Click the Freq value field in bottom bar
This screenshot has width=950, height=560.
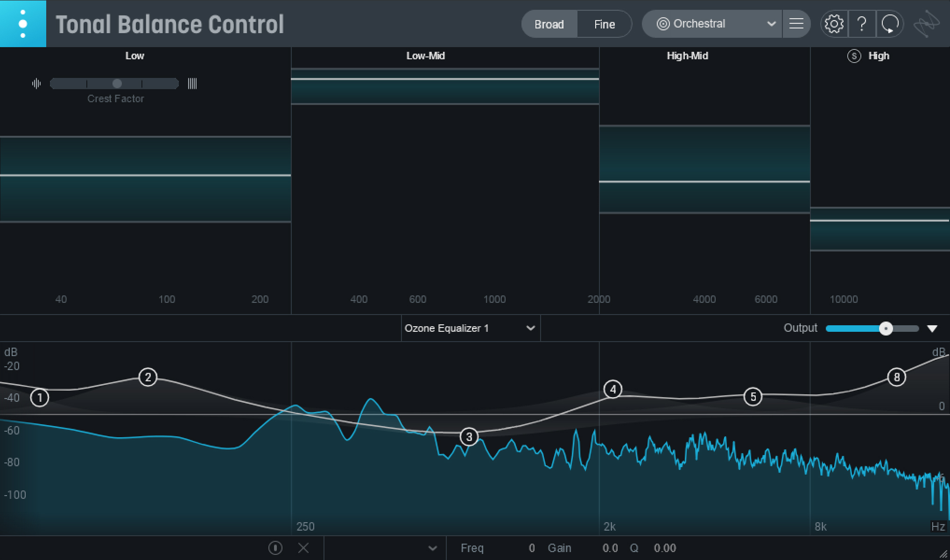point(531,548)
